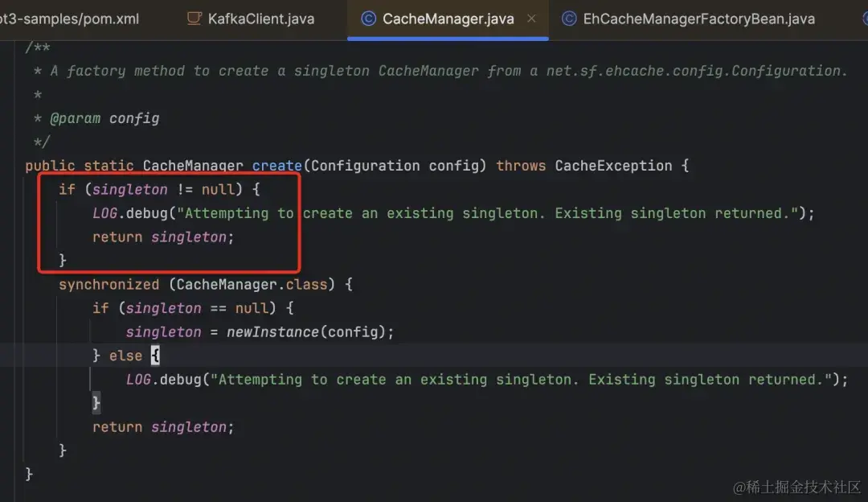Image resolution: width=868 pixels, height=502 pixels.
Task: Click 'public static' modifiers
Action: 79,166
